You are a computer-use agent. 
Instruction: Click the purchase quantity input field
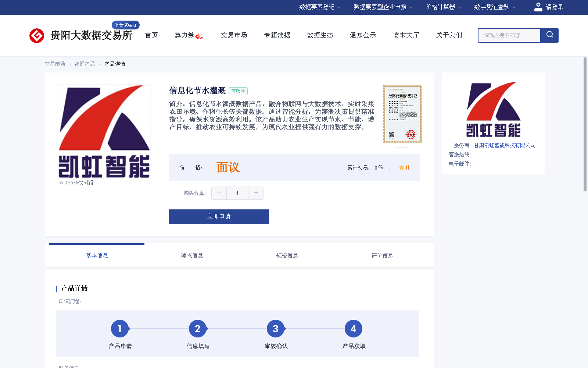click(237, 193)
